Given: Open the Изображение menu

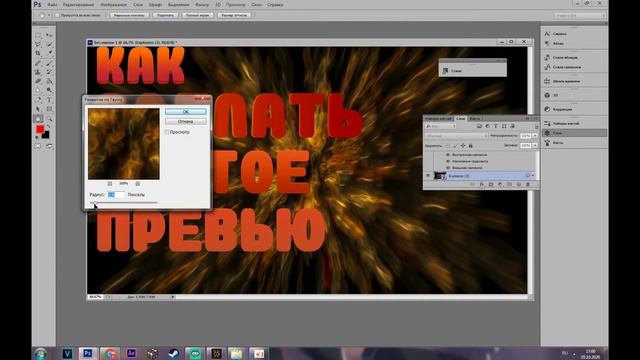Looking at the screenshot, I should [x=113, y=4].
